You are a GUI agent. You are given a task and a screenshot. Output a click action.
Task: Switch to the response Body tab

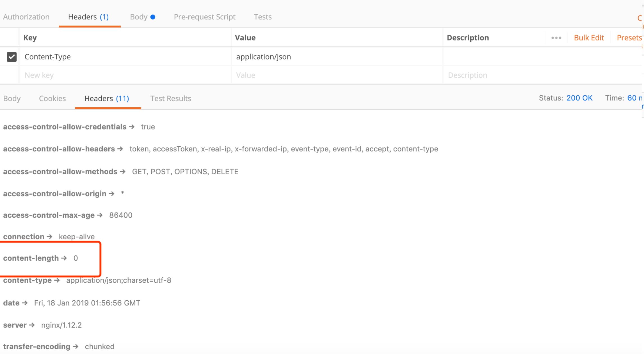12,99
